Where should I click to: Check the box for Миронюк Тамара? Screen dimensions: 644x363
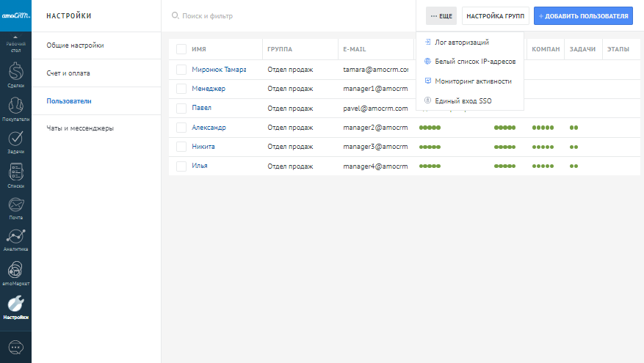[x=181, y=69]
